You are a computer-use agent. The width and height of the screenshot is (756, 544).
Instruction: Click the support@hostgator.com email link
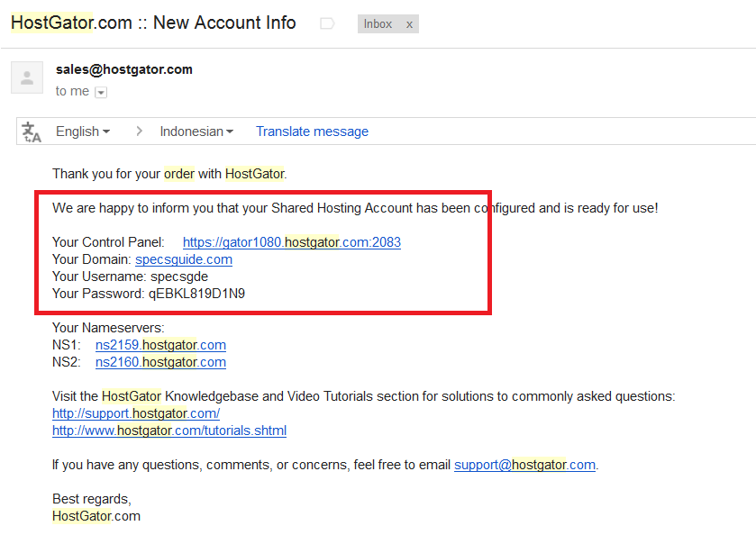[524, 465]
